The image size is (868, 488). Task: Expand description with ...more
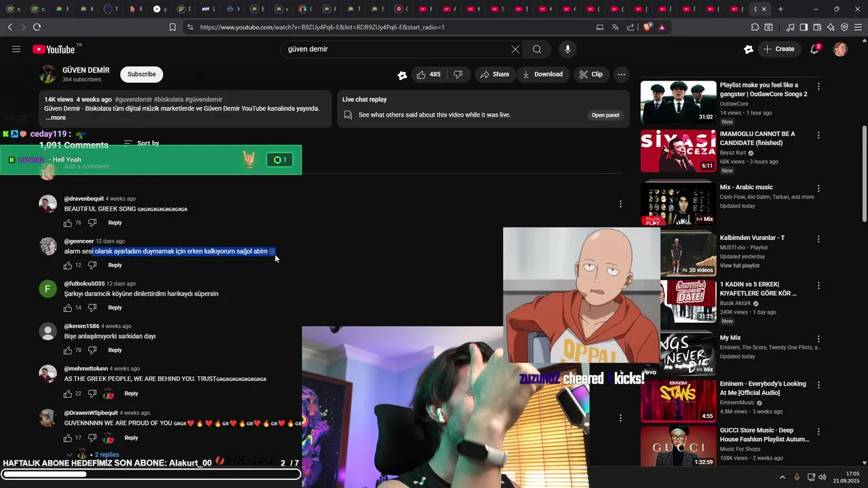coord(56,118)
